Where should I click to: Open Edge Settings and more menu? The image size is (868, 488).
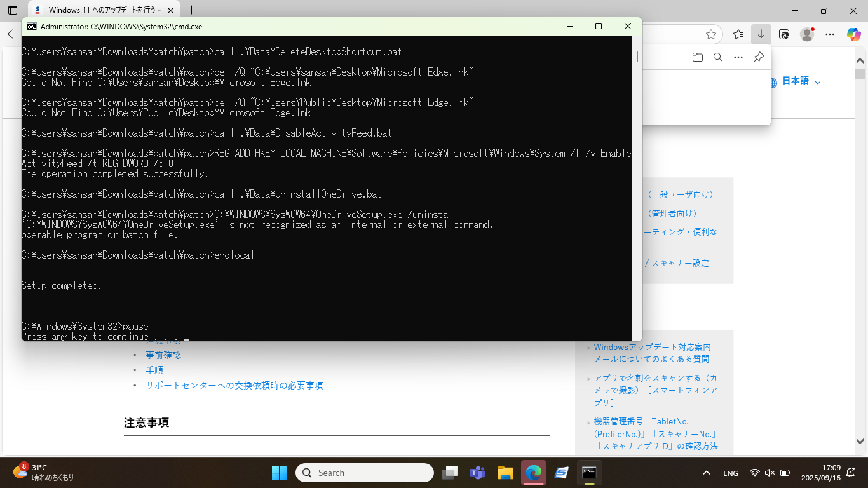click(x=830, y=34)
